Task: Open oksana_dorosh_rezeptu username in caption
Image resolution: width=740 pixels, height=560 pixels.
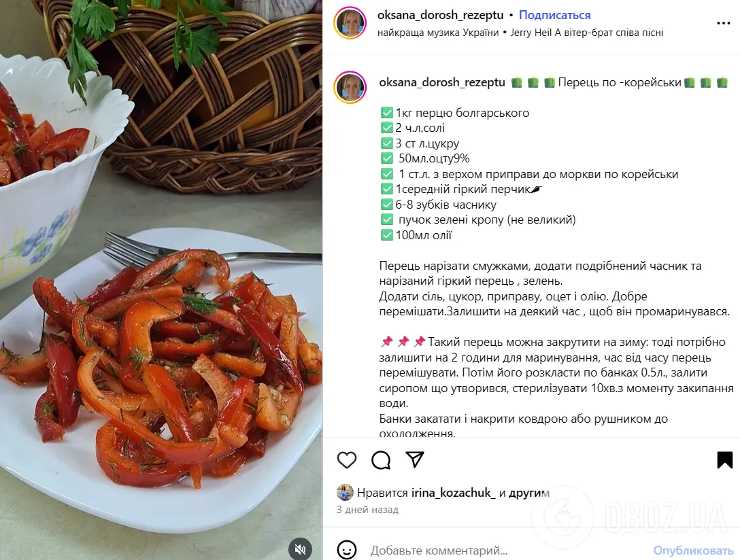Action: (x=442, y=82)
